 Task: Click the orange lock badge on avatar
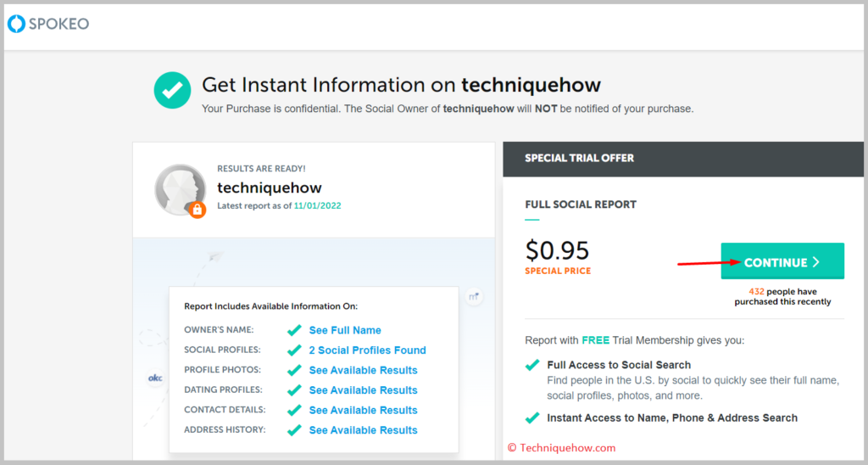point(197,210)
